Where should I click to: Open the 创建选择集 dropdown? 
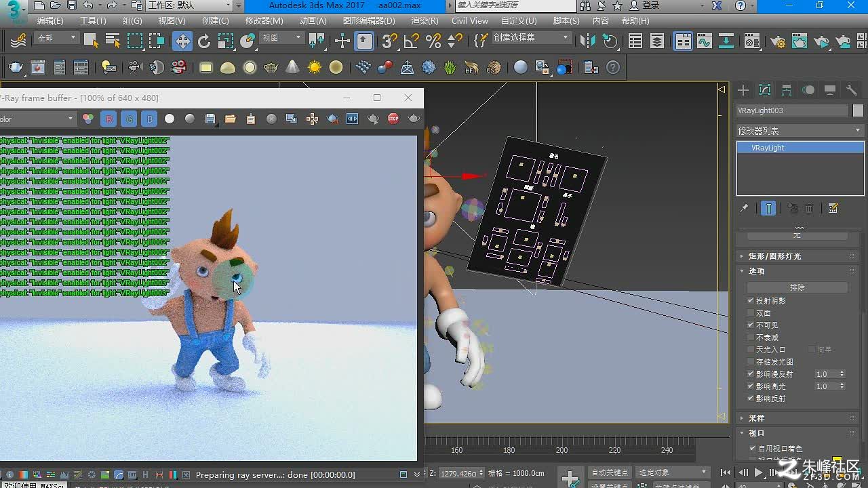531,38
